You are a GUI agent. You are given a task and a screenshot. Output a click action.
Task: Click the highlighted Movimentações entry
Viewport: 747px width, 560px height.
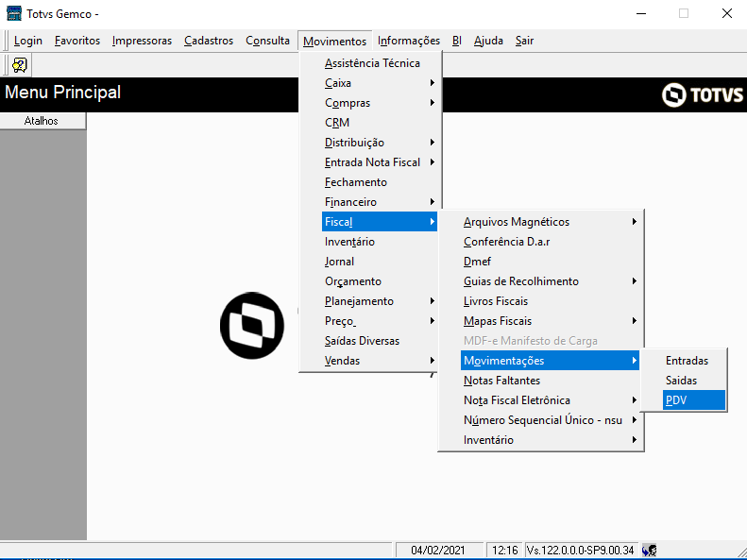point(550,361)
